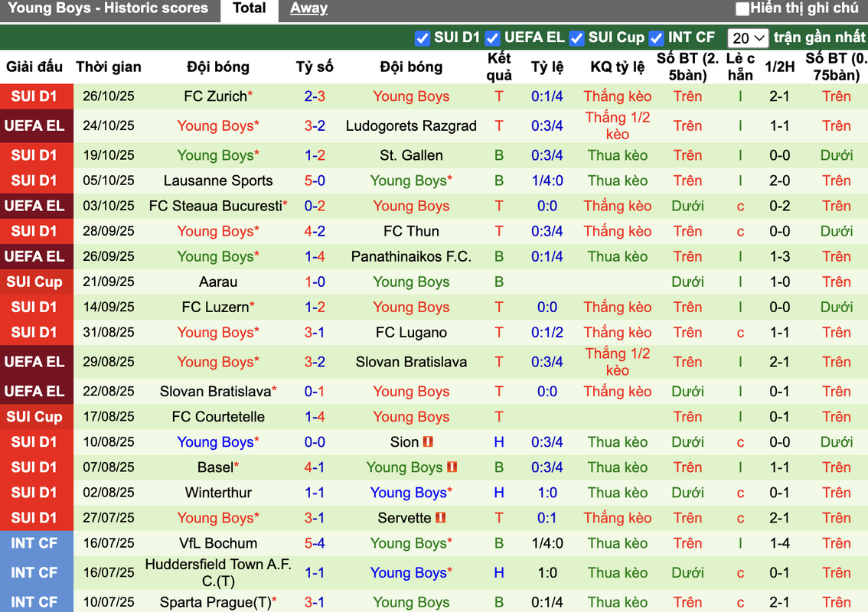The height and width of the screenshot is (612, 868).
Task: Click odds 1/4:0 in Lausanne Sports row
Action: pyautogui.click(x=547, y=181)
